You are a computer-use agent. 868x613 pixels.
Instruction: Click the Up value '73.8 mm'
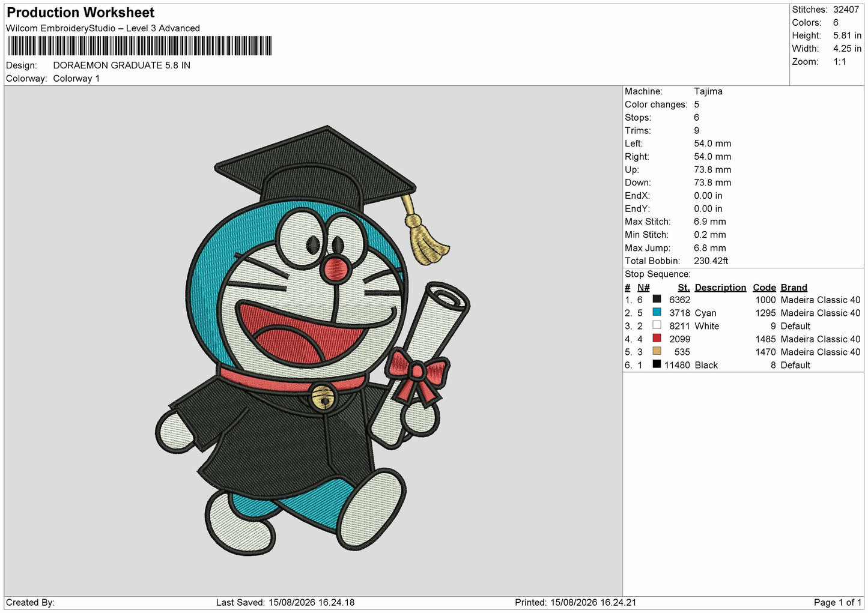[x=712, y=170]
